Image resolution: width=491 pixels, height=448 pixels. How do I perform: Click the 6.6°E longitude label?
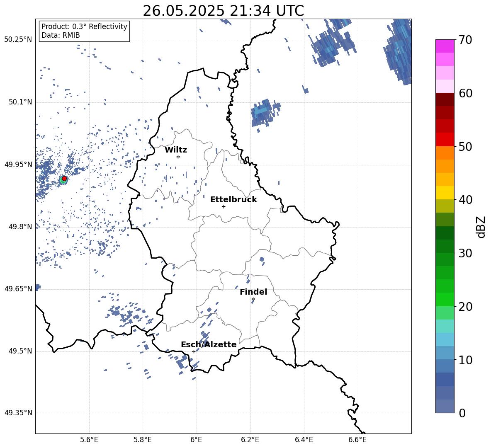tap(357, 440)
